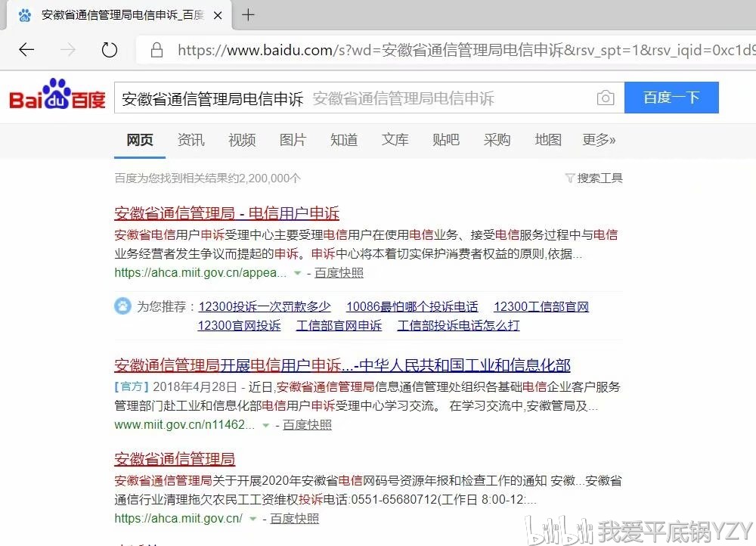This screenshot has height=546, width=756.
Task: Open 百度快照 for the third result
Action: 295,519
